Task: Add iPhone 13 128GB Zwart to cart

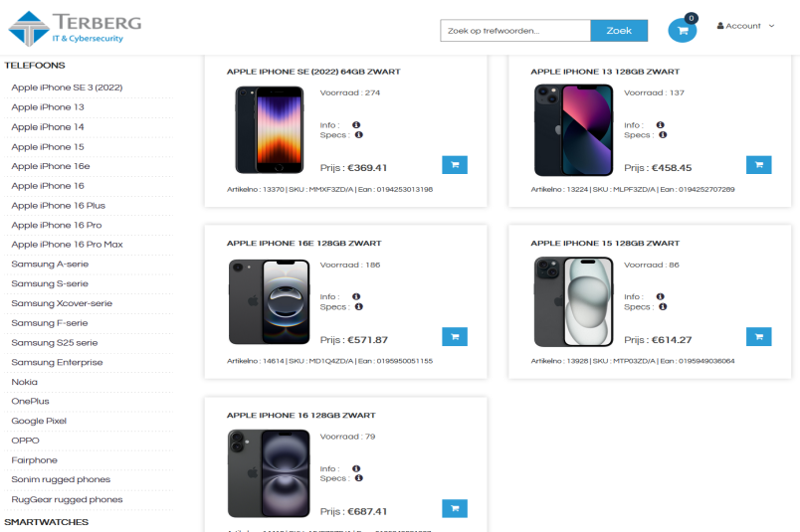Action: point(758,165)
